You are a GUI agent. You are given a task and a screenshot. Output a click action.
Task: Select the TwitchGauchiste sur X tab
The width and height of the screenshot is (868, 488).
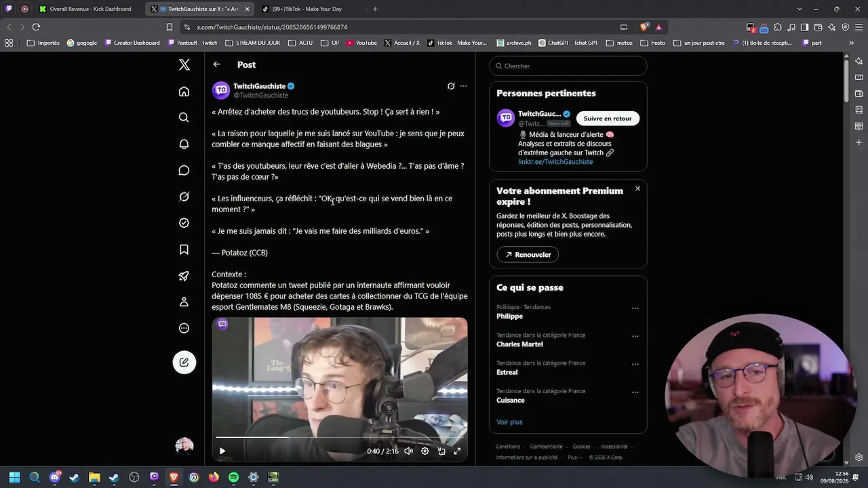point(201,9)
